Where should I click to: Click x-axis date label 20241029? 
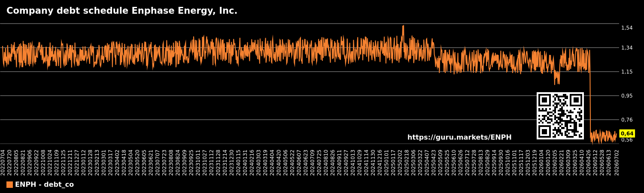[360, 163]
